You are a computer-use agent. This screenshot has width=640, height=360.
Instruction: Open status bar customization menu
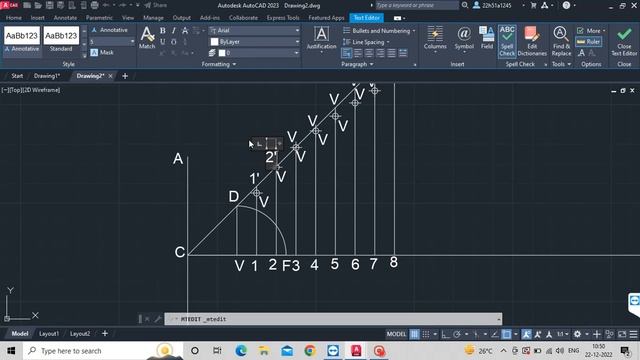633,334
